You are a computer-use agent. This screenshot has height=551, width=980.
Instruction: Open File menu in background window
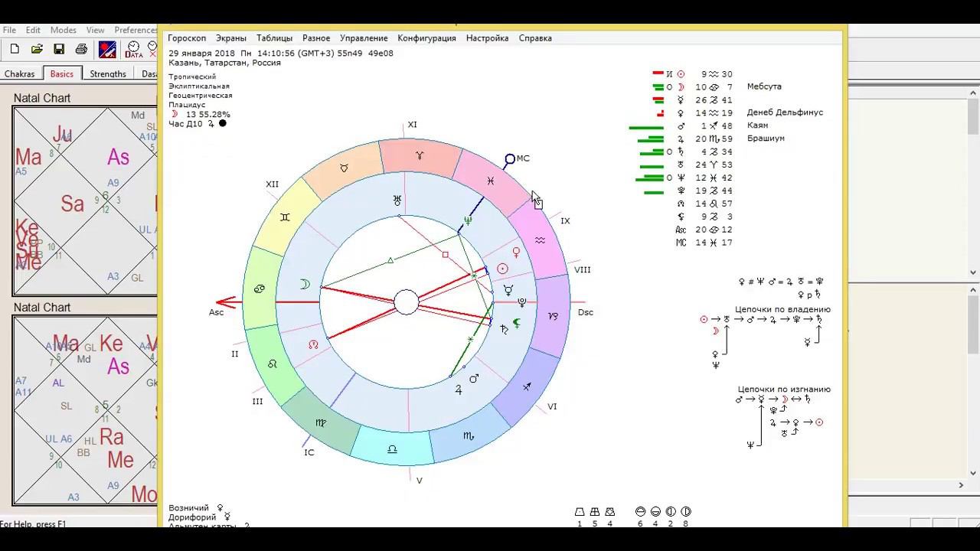click(9, 30)
